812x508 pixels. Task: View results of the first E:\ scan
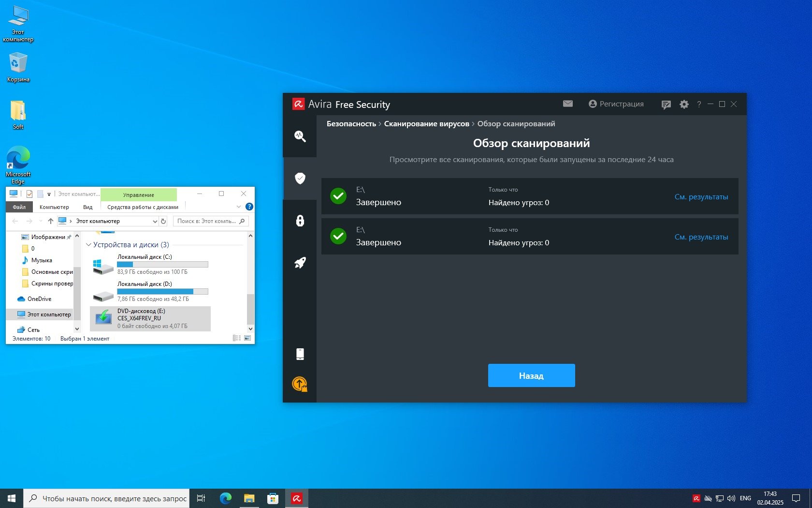(701, 197)
